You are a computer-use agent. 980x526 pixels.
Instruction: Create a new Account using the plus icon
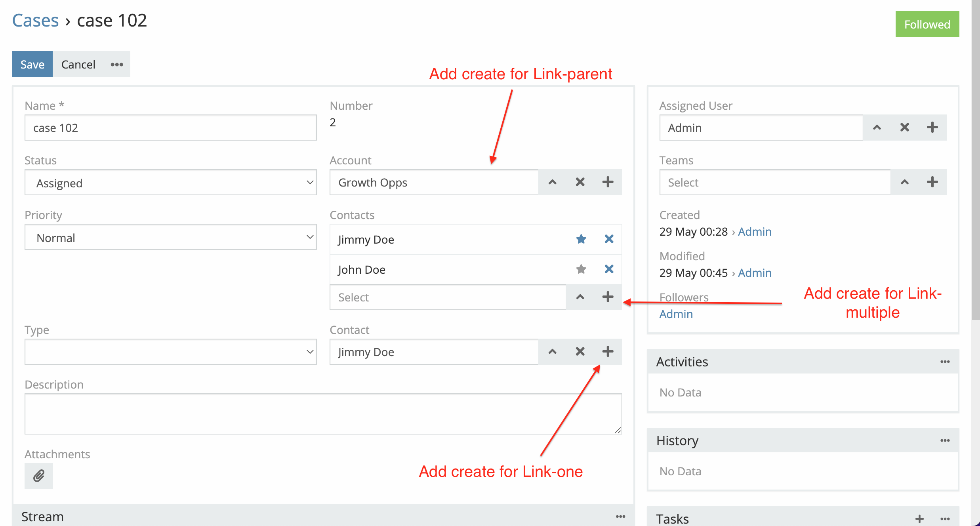tap(608, 182)
